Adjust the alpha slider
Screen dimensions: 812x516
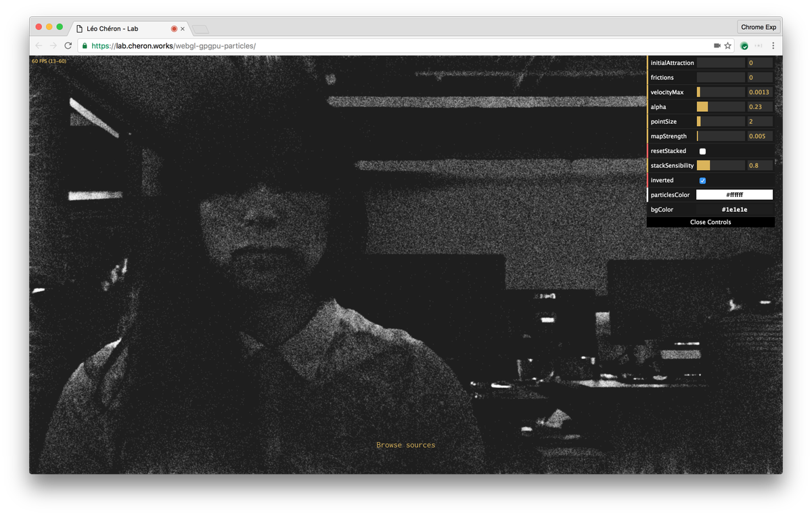point(721,107)
